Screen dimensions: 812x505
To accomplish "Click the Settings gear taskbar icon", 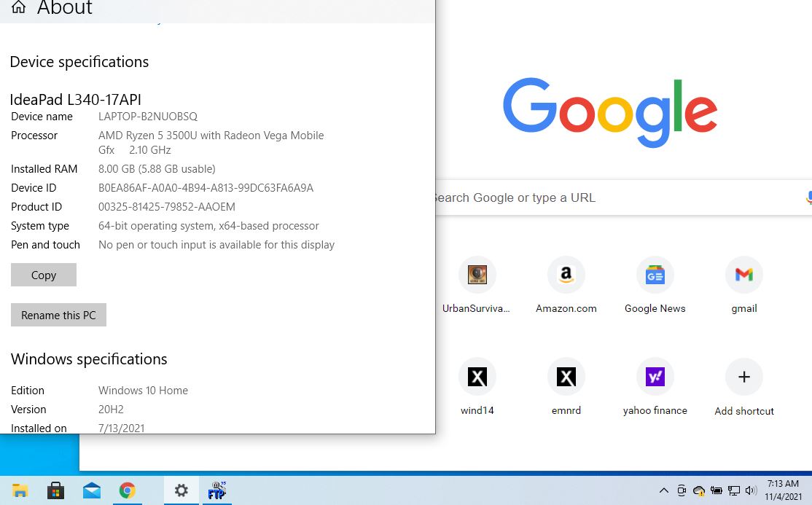I will [x=181, y=490].
